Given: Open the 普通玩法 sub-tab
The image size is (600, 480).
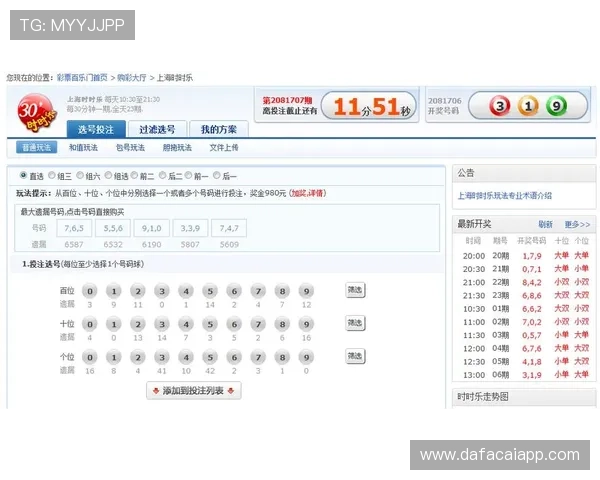Looking at the screenshot, I should tap(37, 147).
